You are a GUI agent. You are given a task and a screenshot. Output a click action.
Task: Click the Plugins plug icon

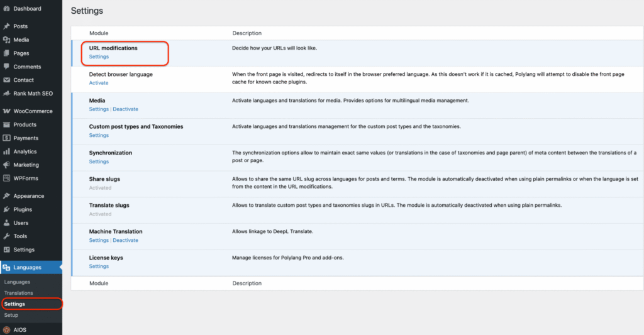coord(6,209)
